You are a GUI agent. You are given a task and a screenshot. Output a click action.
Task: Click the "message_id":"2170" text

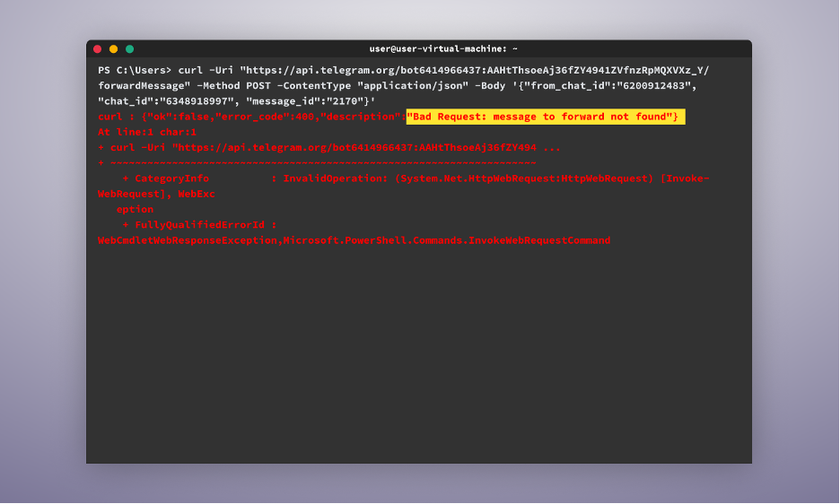point(302,101)
